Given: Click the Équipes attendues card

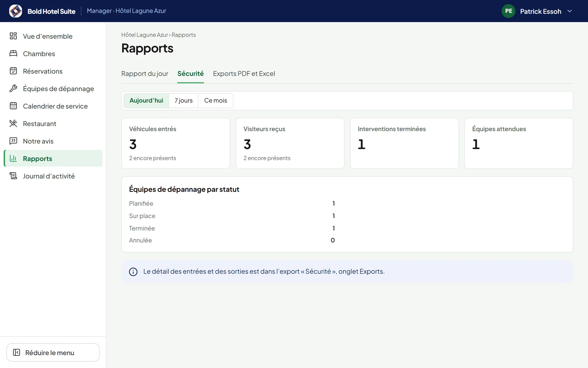Looking at the screenshot, I should [x=519, y=143].
